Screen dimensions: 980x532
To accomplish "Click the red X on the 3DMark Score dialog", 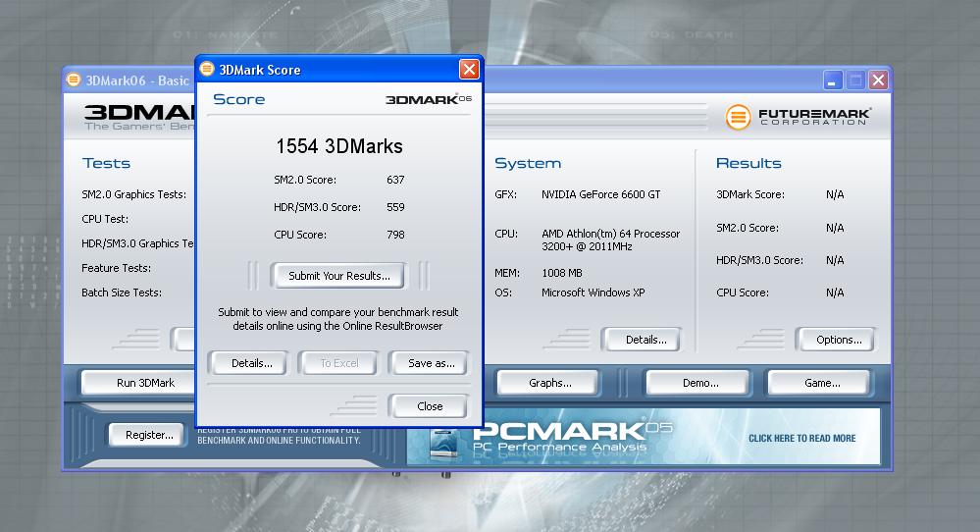I will 469,69.
